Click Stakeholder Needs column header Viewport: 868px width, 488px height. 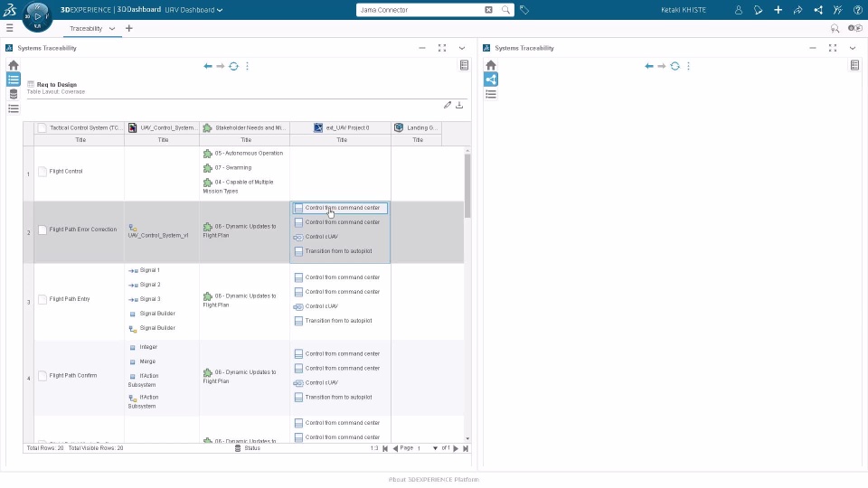click(x=245, y=127)
